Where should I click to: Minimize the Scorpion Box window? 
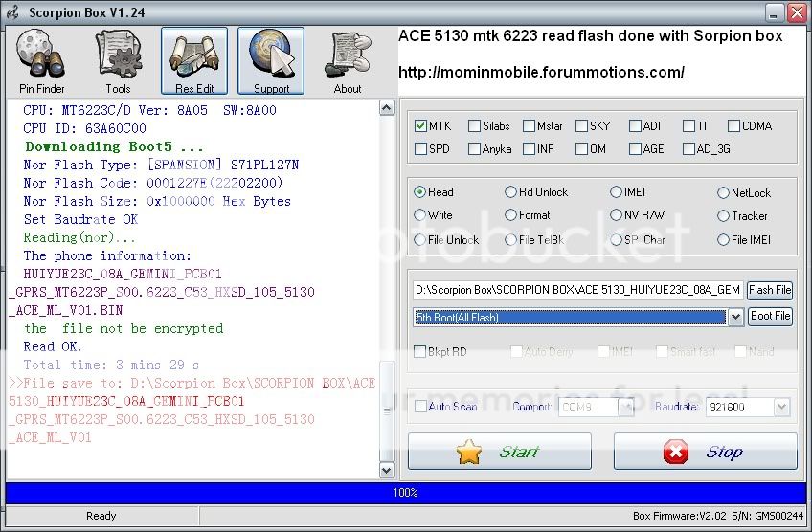coord(775,12)
